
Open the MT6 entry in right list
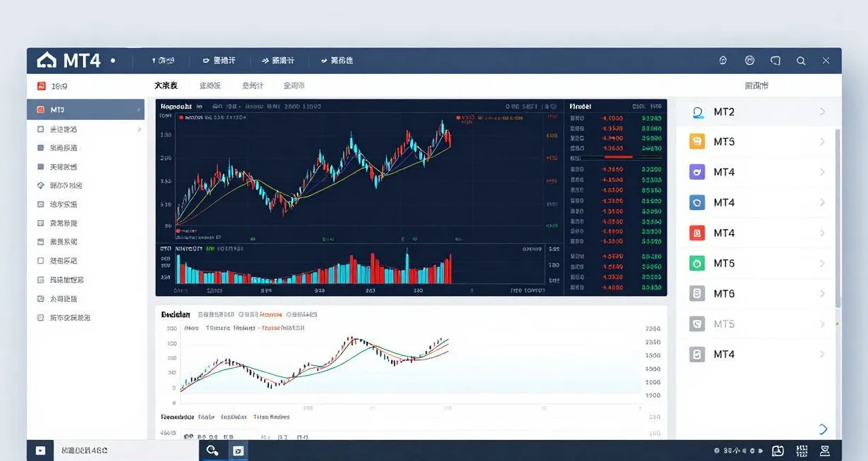[x=757, y=293]
